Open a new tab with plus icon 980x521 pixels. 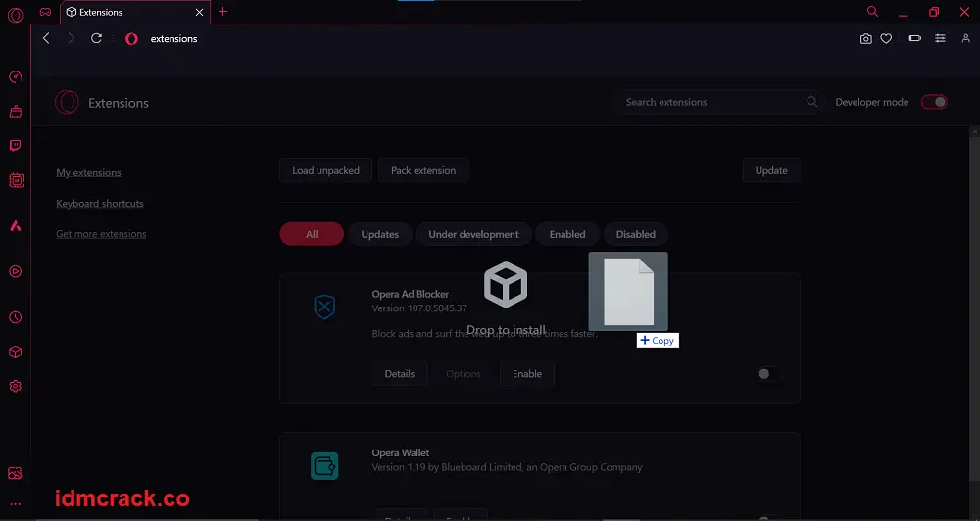point(223,11)
